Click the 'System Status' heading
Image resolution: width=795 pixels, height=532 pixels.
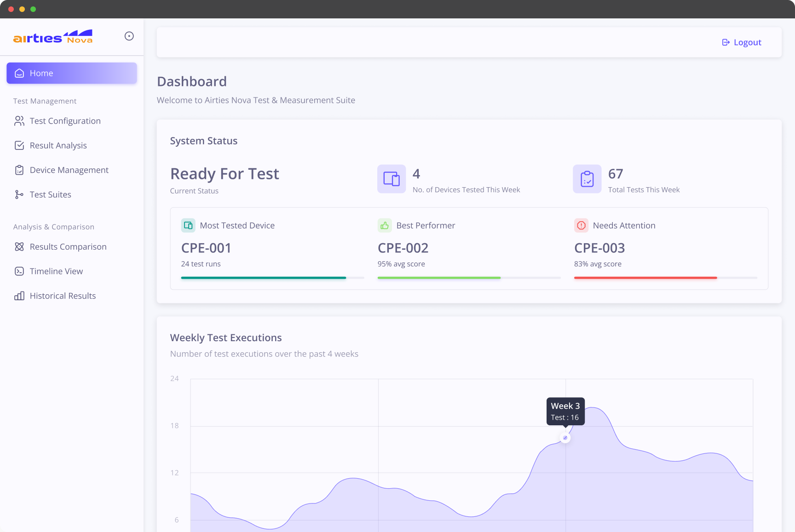204,141
